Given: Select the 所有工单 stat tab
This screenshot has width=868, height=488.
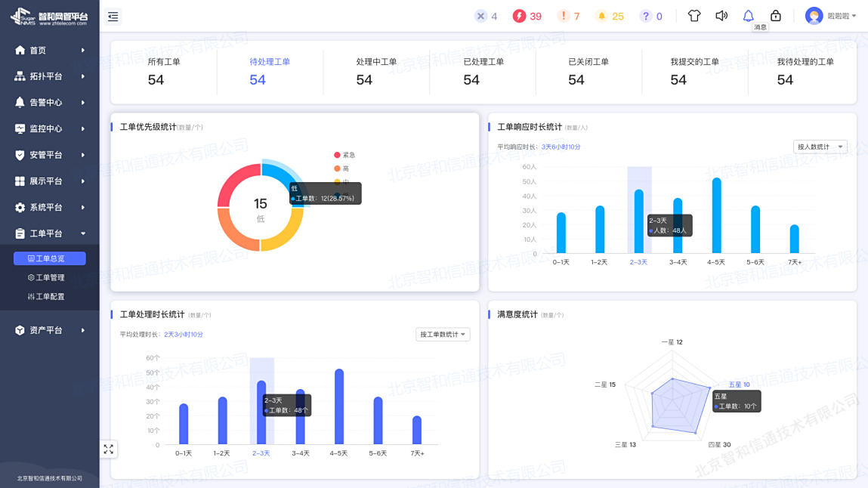Looking at the screenshot, I should (163, 72).
